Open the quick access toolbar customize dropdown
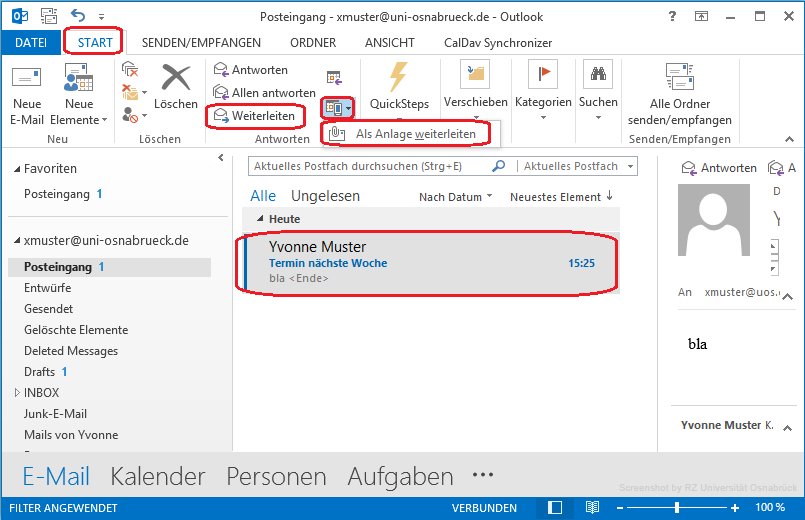 [x=101, y=17]
